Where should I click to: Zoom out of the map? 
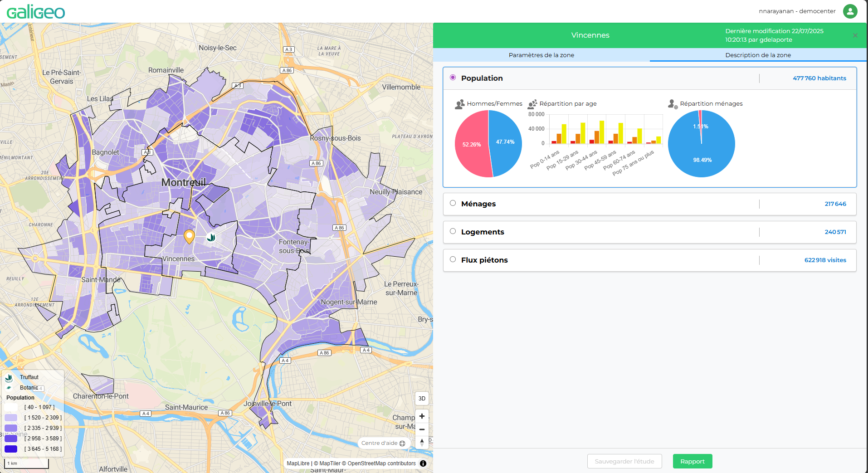422,429
